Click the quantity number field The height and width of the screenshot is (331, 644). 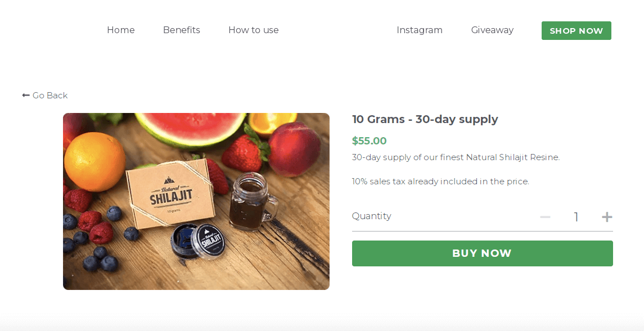pyautogui.click(x=576, y=216)
